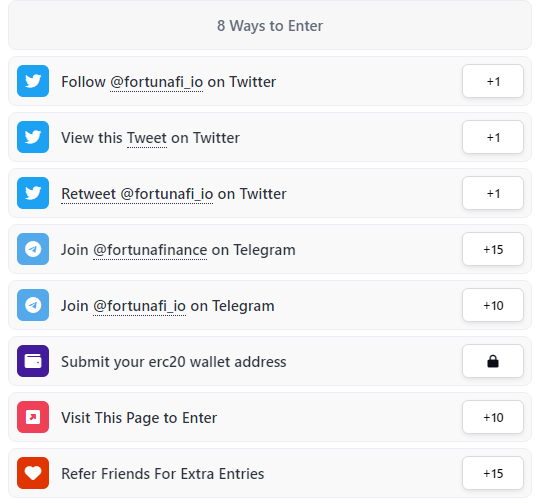Open the @fortunafi_io link in the Follow entry
540x504 pixels.
(x=156, y=82)
